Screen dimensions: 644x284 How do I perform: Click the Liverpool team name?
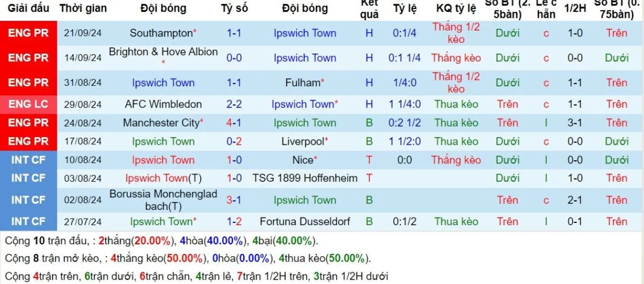click(x=303, y=141)
